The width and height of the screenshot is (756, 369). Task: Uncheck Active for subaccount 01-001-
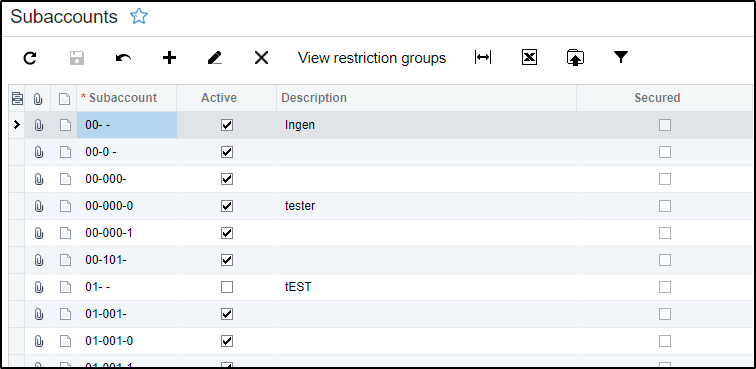pyautogui.click(x=227, y=314)
